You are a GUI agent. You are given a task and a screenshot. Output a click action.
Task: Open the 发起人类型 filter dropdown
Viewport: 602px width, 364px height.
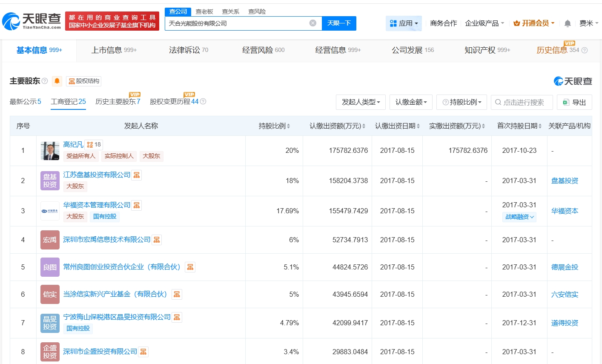(x=361, y=102)
